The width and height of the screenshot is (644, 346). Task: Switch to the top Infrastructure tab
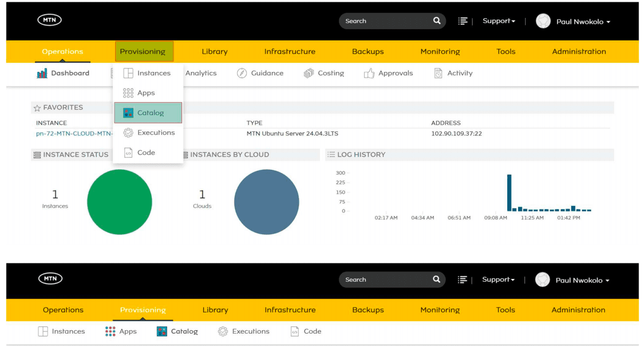290,51
